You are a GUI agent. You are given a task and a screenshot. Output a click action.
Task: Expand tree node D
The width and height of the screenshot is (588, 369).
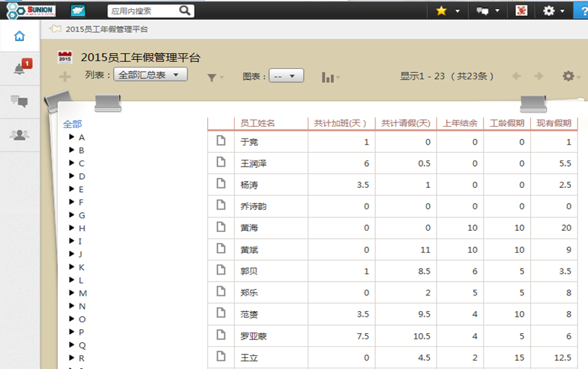[72, 176]
